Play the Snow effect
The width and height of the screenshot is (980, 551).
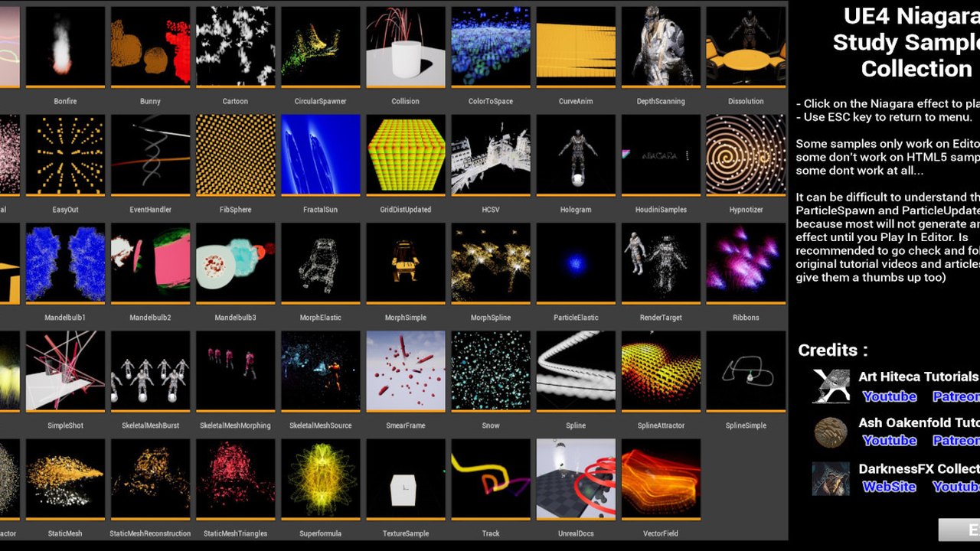490,371
